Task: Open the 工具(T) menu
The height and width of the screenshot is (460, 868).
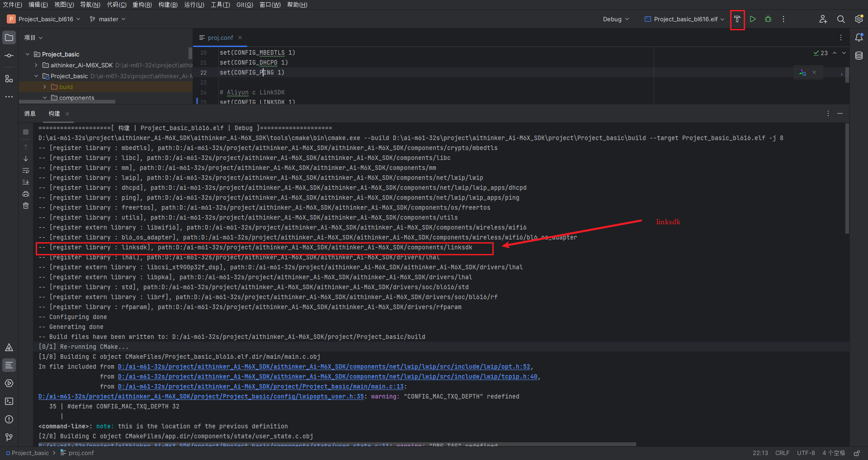Action: tap(220, 5)
